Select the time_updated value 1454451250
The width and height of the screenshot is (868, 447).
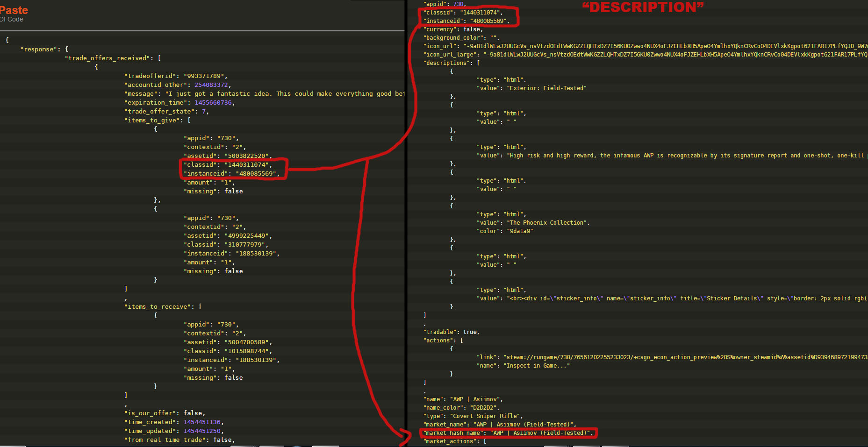[202, 431]
